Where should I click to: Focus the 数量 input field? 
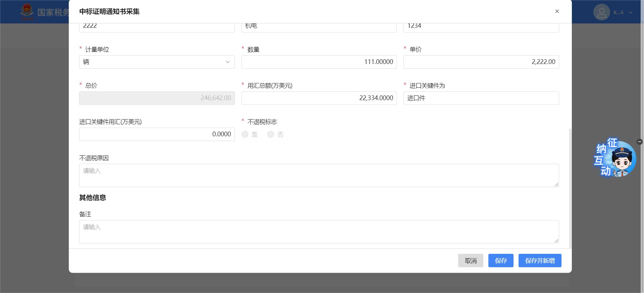tap(319, 62)
